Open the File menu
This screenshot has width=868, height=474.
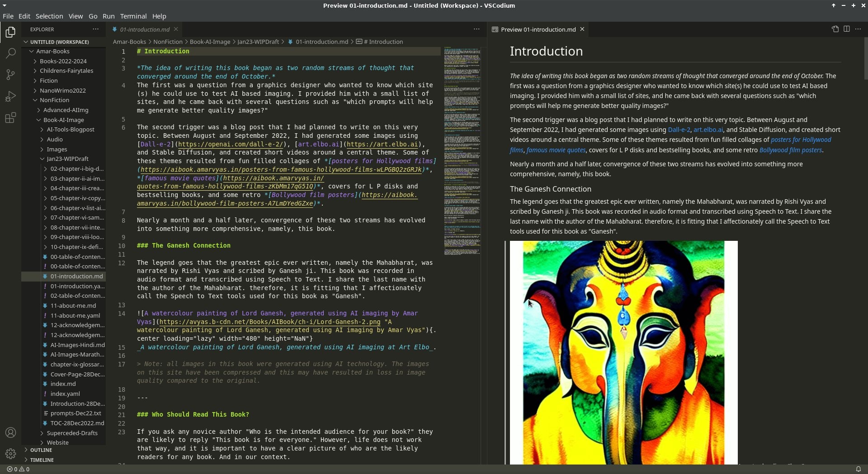point(8,16)
